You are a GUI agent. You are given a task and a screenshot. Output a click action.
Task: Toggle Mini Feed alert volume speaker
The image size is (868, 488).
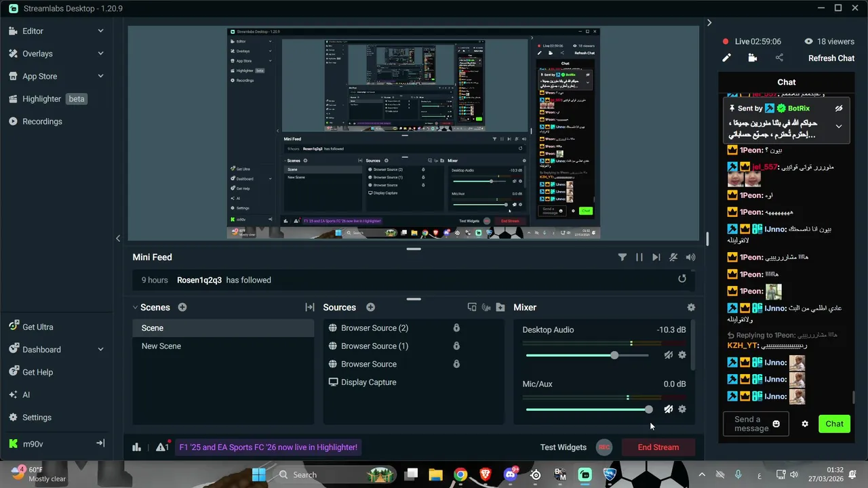point(690,257)
